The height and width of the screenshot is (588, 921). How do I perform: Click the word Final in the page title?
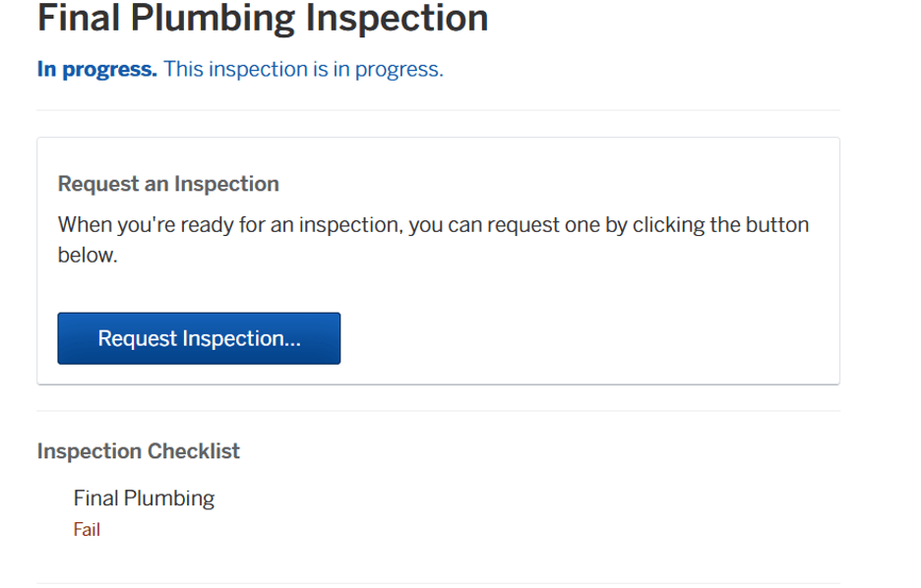(79, 18)
